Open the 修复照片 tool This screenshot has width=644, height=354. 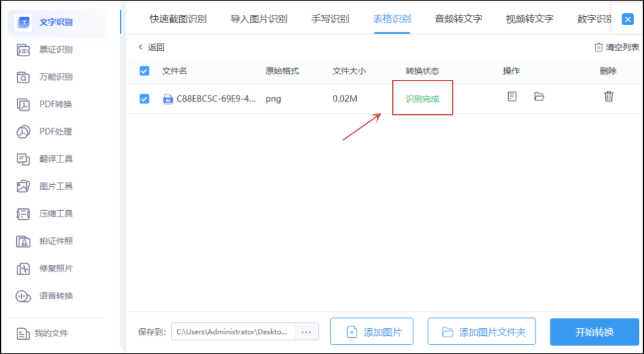(x=44, y=268)
